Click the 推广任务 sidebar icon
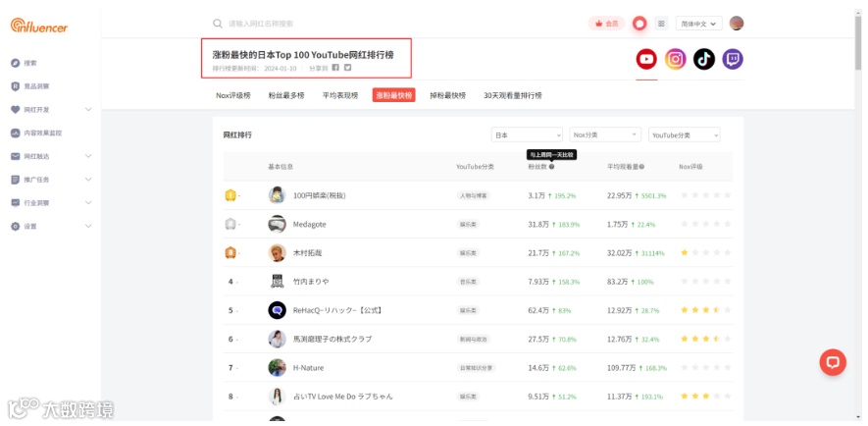Screen dimensions: 868x426 coord(16,180)
